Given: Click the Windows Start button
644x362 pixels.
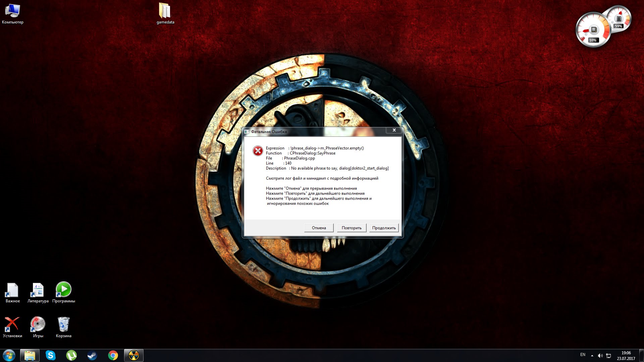Looking at the screenshot, I should click(9, 355).
